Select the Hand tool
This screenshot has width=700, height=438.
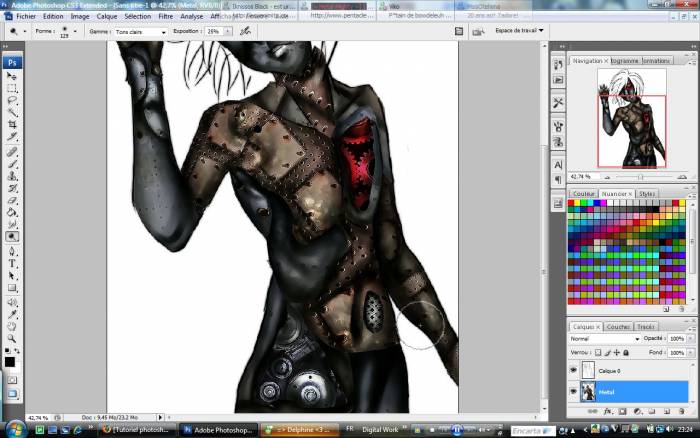[x=12, y=327]
